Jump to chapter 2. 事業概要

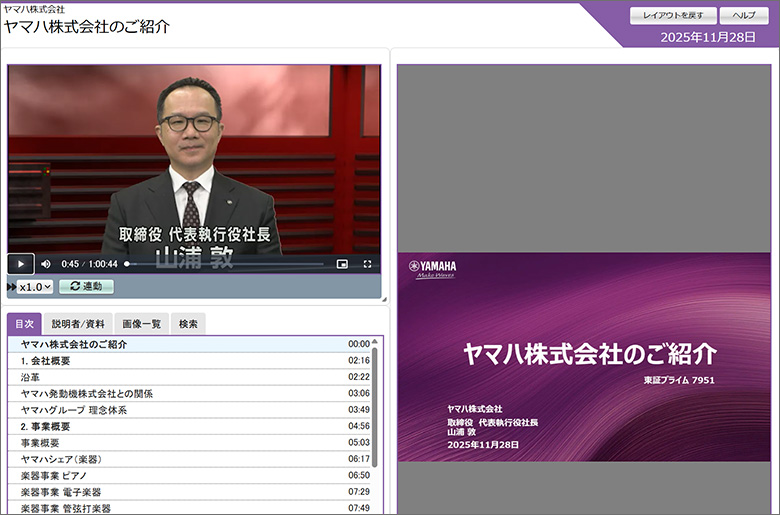(x=189, y=426)
